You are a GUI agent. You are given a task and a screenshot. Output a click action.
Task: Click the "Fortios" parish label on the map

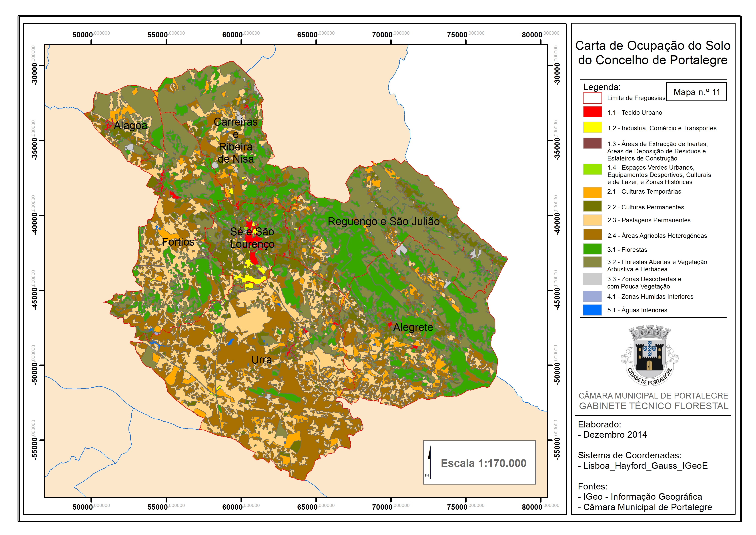coord(178,242)
